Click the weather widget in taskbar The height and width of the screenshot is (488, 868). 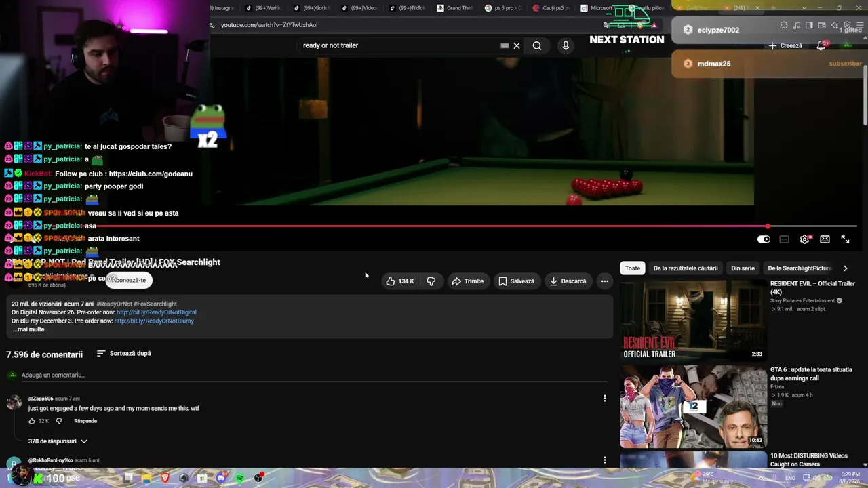pyautogui.click(x=711, y=477)
